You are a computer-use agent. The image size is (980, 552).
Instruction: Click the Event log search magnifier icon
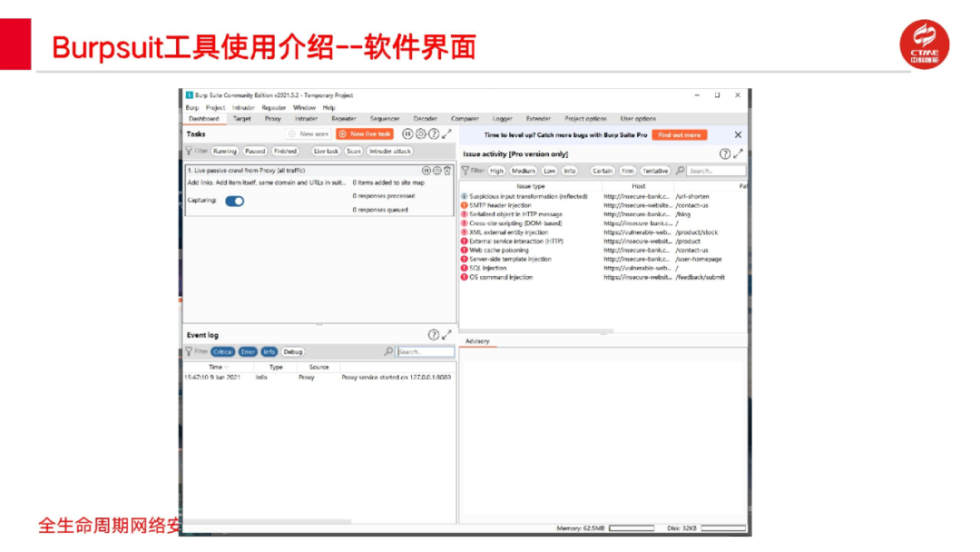[388, 352]
